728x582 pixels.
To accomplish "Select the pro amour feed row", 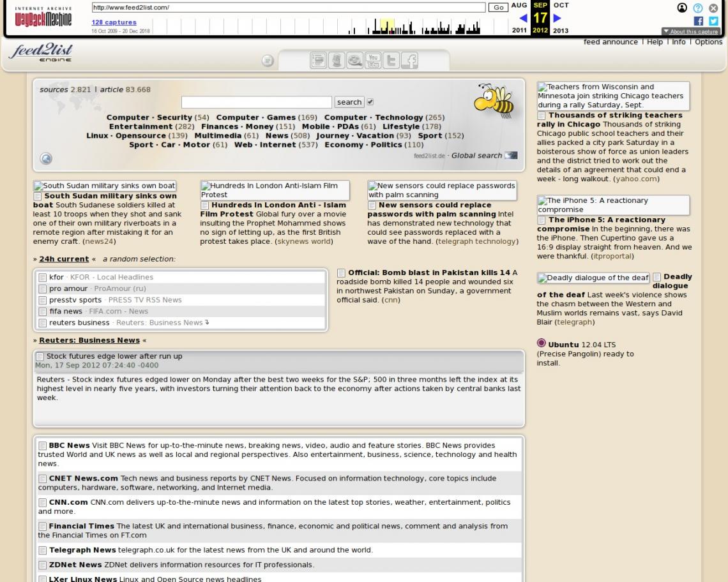I will [181, 288].
